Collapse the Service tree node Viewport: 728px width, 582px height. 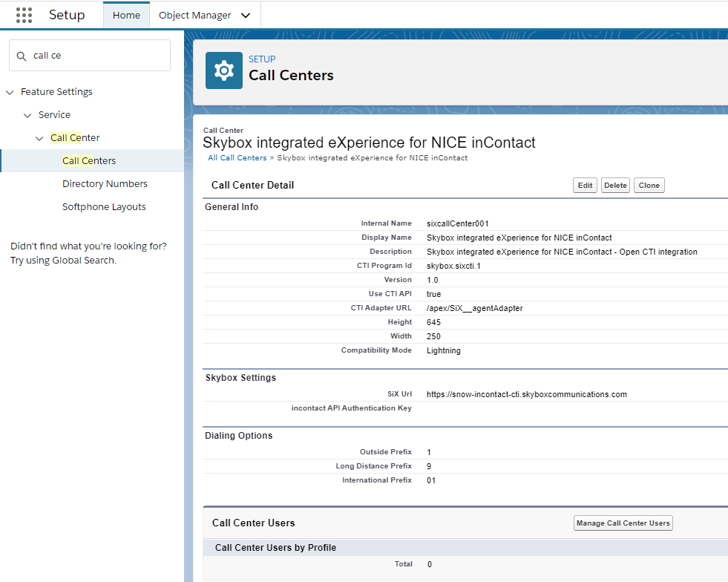(27, 115)
